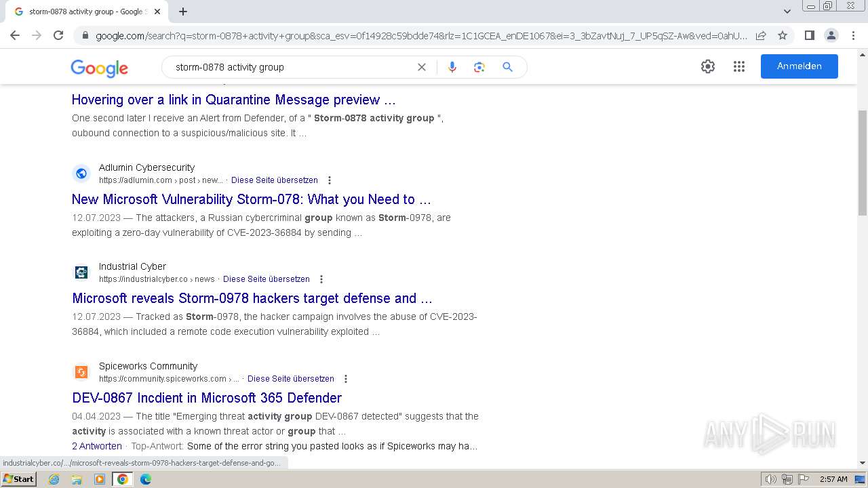
Task: Click the Spiceworks Community site name
Action: pos(148,366)
